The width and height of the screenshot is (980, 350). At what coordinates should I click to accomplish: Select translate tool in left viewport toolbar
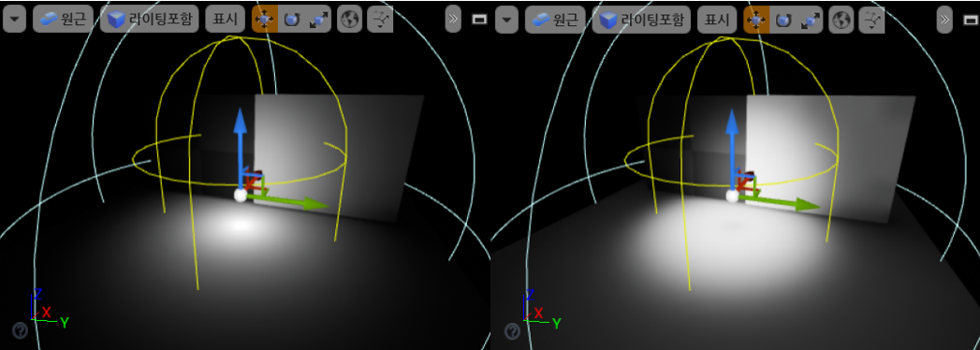[265, 20]
